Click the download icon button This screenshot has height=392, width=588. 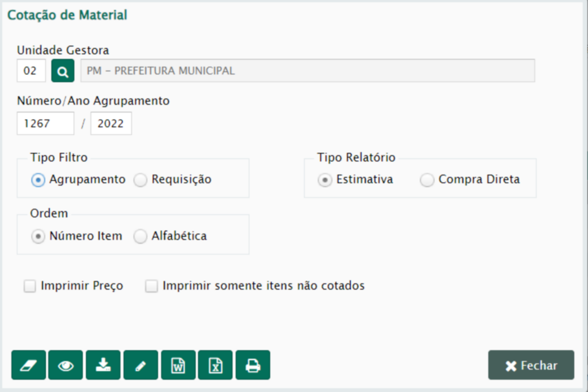[x=103, y=365]
